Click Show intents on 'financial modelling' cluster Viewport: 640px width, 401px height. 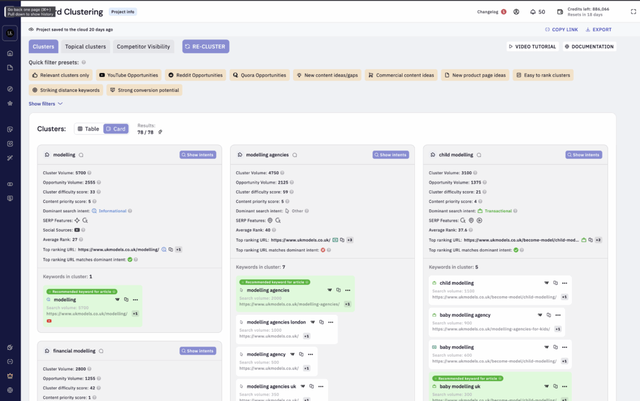197,351
